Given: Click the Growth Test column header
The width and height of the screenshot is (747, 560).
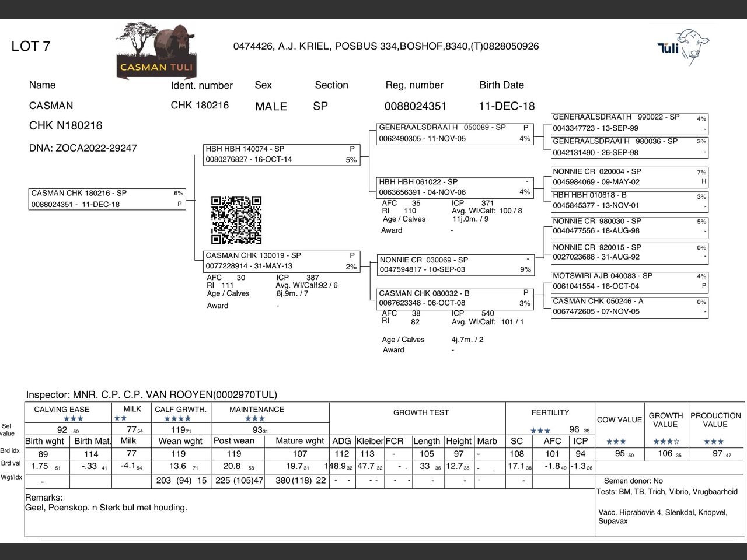Looking at the screenshot, I should 421,412.
